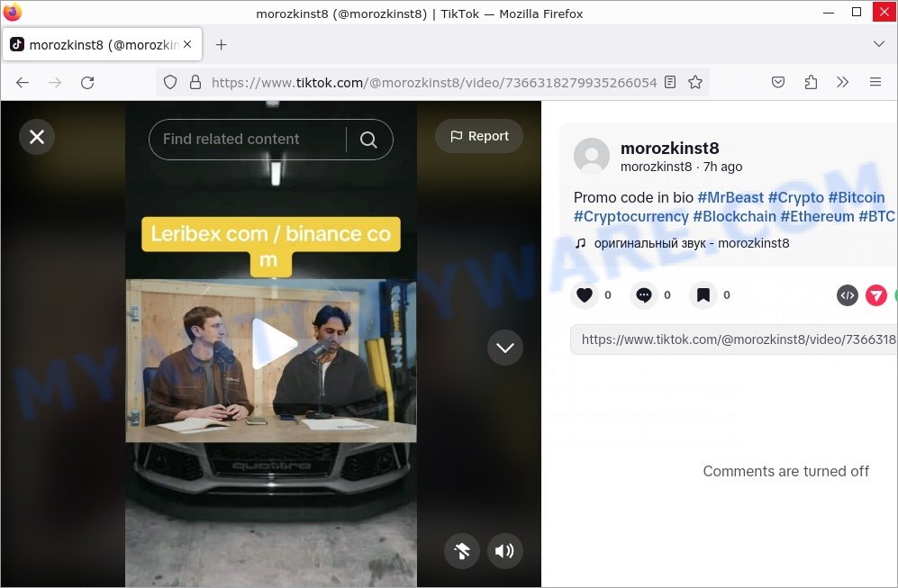Open the #Cryptocurrency hashtag
The image size is (898, 588).
(x=631, y=216)
